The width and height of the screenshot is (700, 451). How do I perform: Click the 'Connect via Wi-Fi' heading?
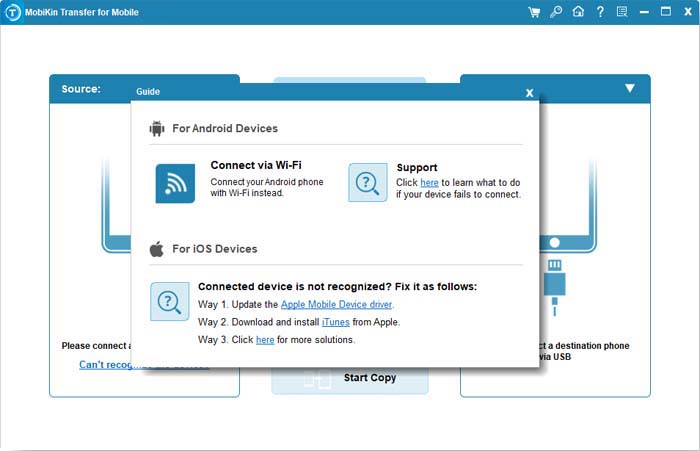tap(256, 165)
